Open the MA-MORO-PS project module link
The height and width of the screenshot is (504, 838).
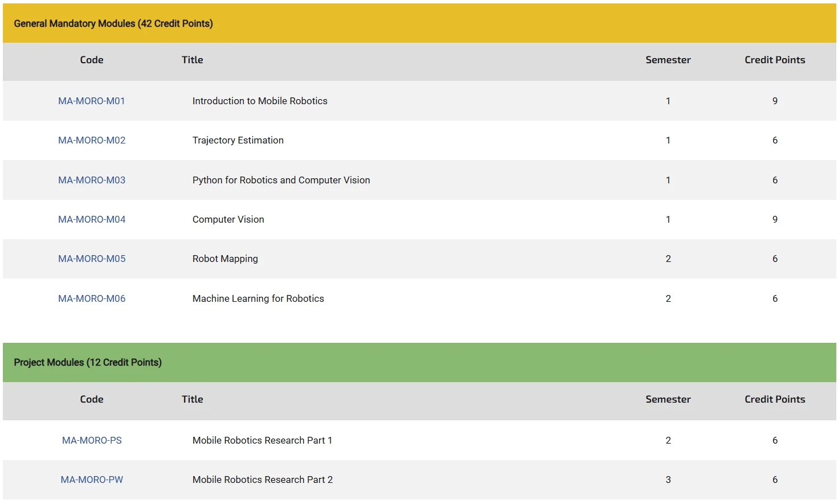point(92,440)
